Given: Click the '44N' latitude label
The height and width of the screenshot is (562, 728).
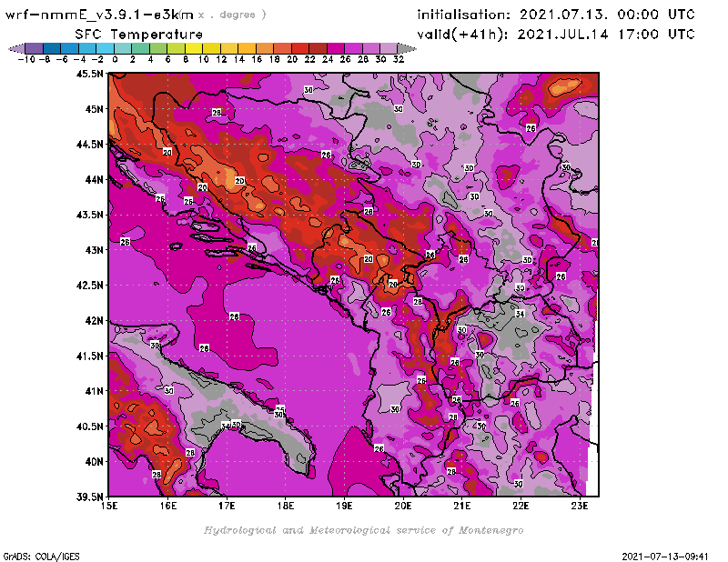Looking at the screenshot, I should point(94,179).
